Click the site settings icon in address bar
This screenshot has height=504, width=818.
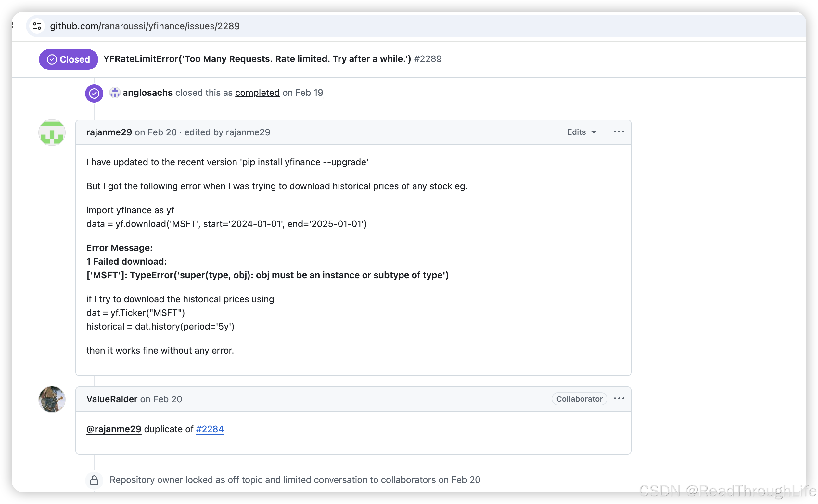click(37, 26)
